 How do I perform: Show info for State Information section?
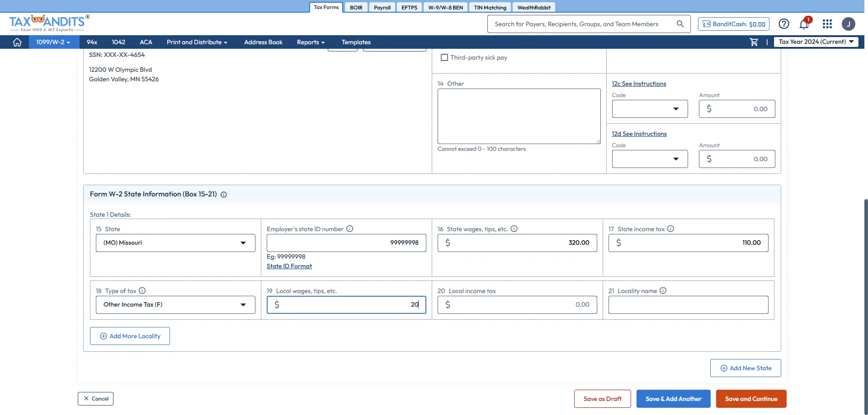pos(224,195)
